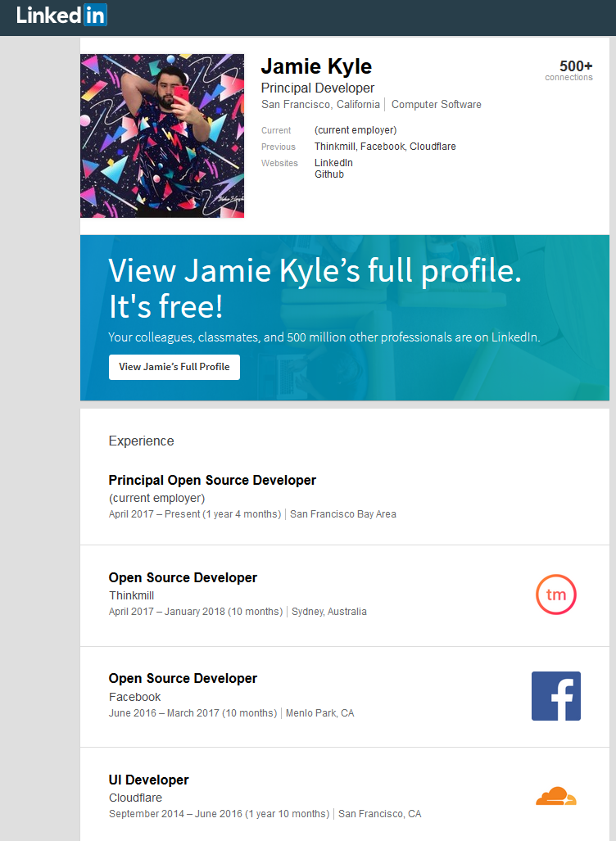Click San Francisco, CA under Cloudflare
This screenshot has height=841, width=616.
pyautogui.click(x=380, y=814)
